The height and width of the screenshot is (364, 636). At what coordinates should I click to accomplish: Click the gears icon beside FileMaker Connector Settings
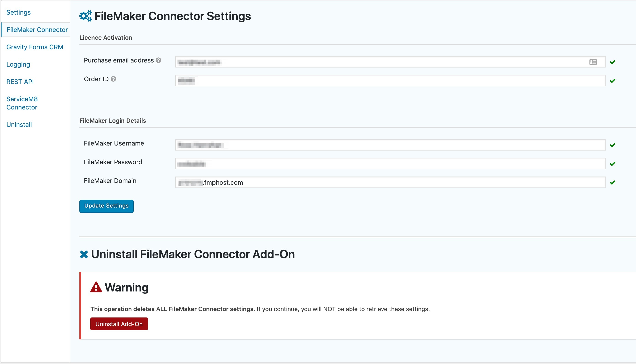(x=86, y=16)
